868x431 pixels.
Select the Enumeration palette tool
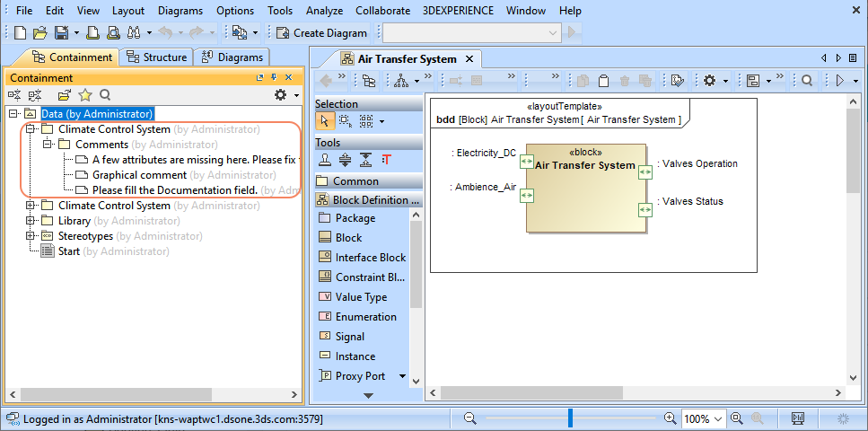365,317
